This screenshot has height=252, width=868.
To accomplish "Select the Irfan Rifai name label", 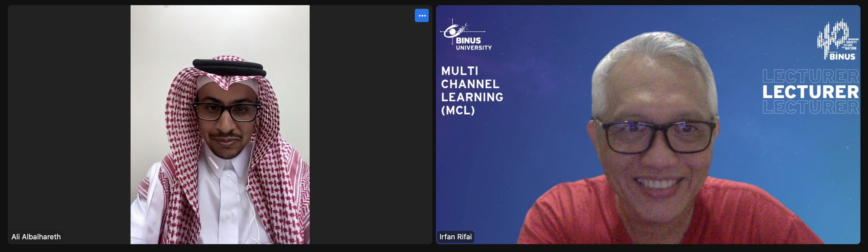I will click(x=456, y=237).
